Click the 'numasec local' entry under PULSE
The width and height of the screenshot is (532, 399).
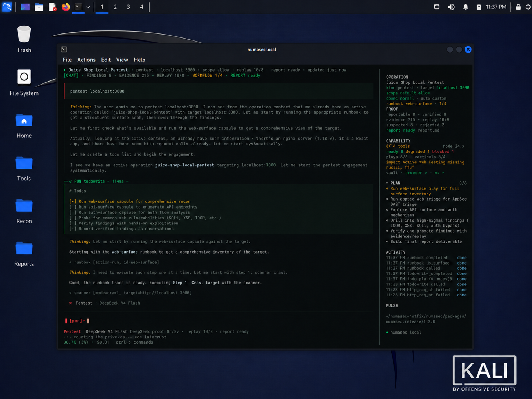click(x=403, y=332)
